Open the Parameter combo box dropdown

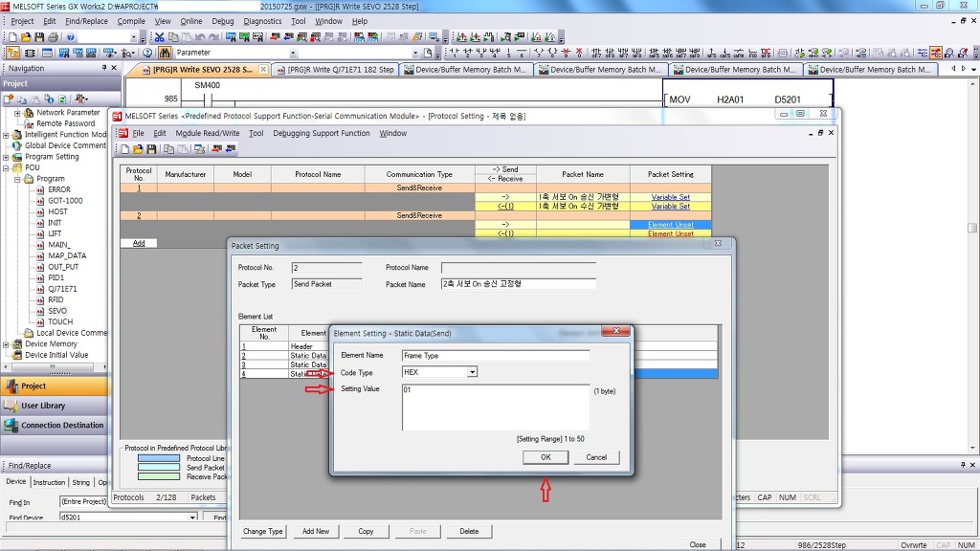pos(293,54)
